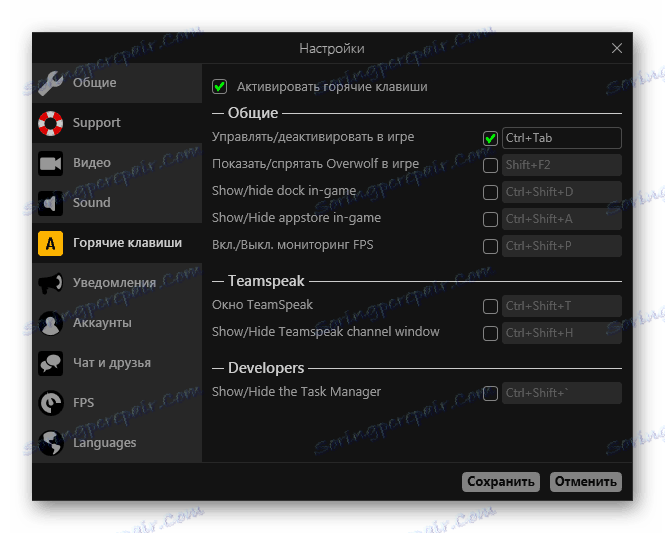
Task: Click the yellow Горячие клавиши icon
Action: 50,243
